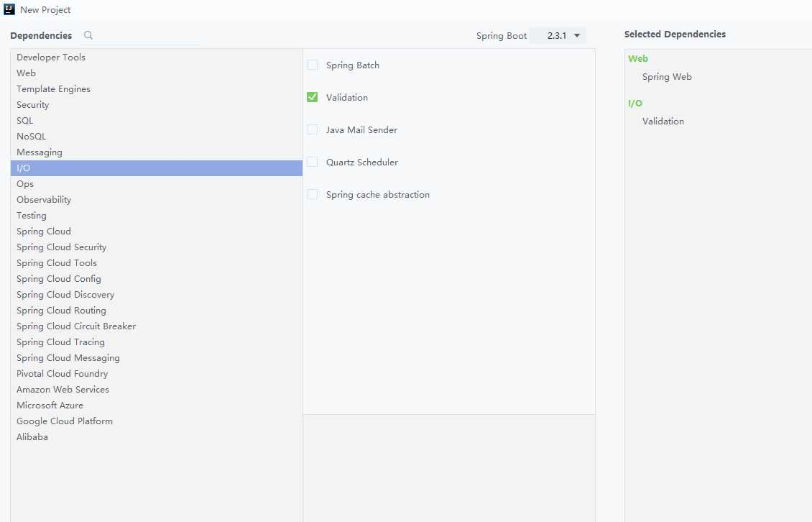Open the Testing category

pos(157,215)
